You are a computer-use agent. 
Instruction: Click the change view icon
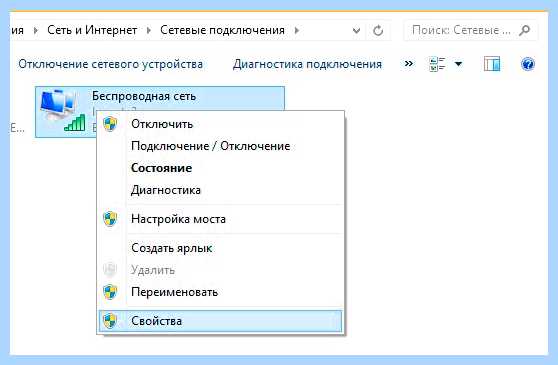point(437,64)
